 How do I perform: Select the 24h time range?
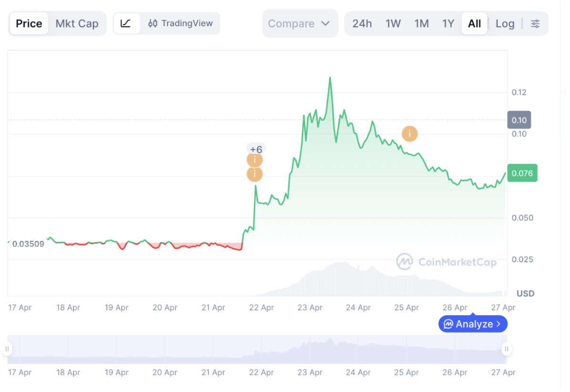[x=362, y=24]
